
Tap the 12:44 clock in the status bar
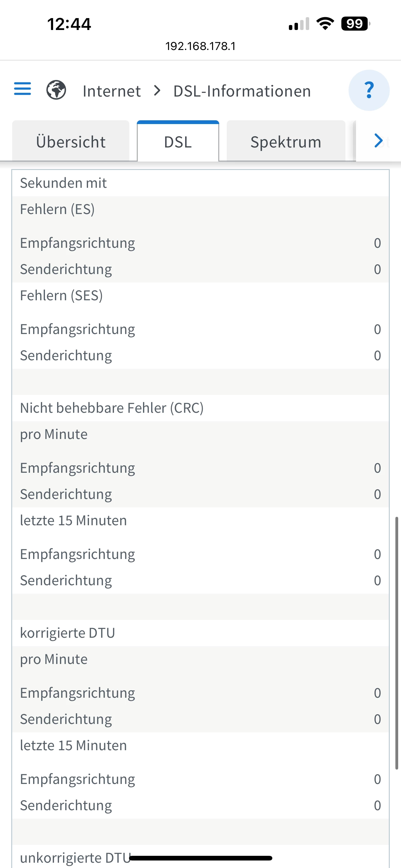point(69,24)
